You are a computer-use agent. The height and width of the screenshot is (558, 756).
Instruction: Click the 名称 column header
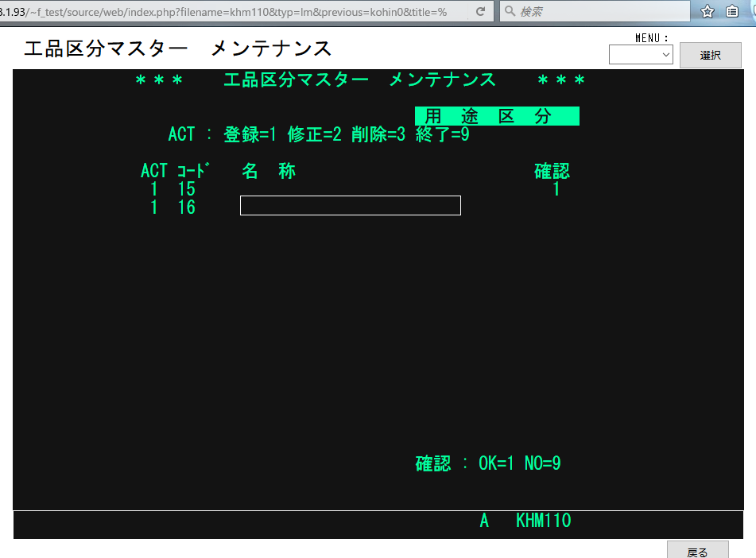pyautogui.click(x=269, y=171)
